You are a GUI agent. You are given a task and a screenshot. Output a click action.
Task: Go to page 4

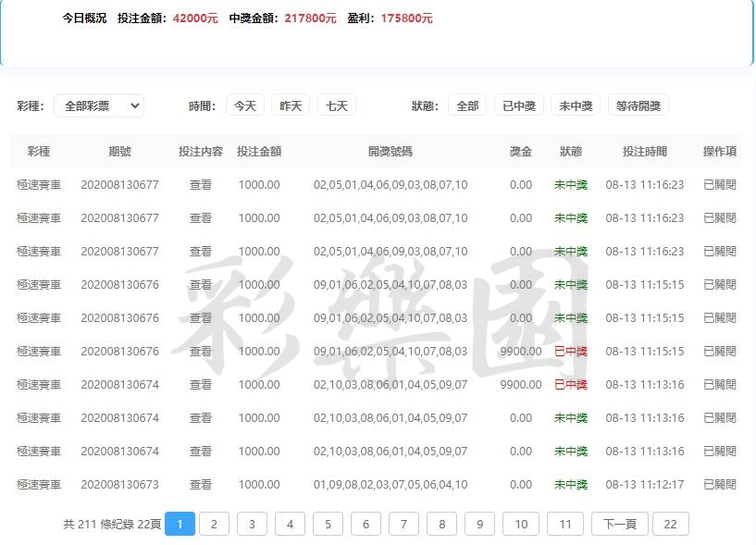[290, 524]
